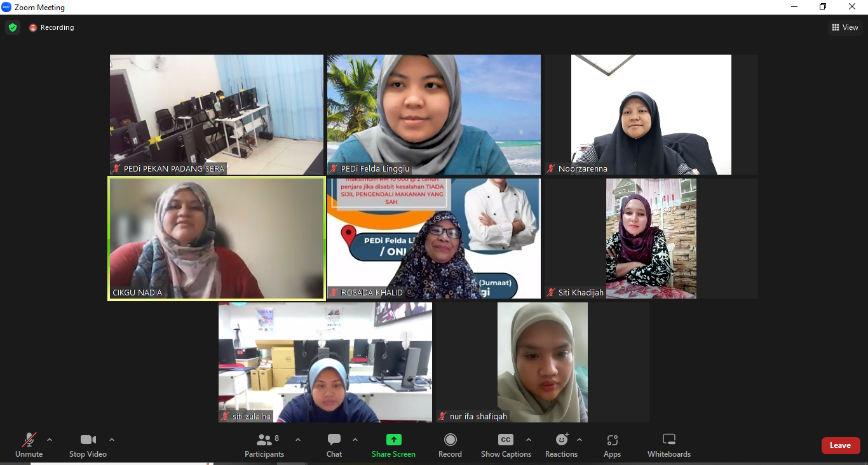Expand the caret beside Show Captions
The width and height of the screenshot is (868, 465).
pyautogui.click(x=529, y=440)
